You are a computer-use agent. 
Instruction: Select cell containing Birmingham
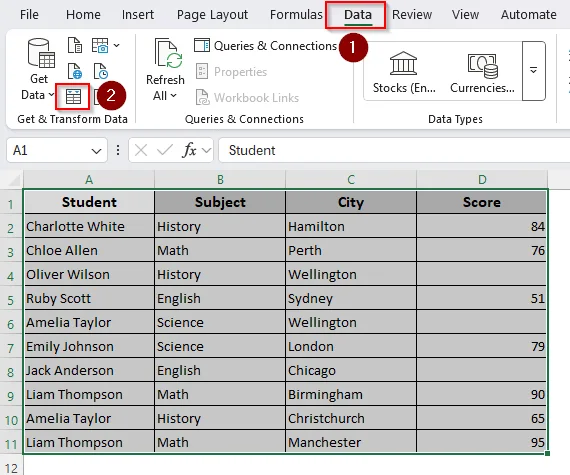pyautogui.click(x=351, y=394)
